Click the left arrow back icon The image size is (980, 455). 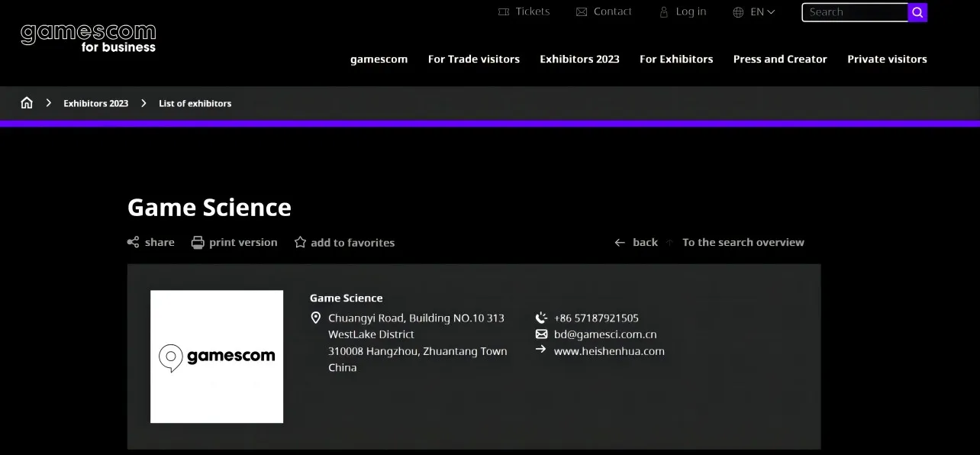point(620,242)
